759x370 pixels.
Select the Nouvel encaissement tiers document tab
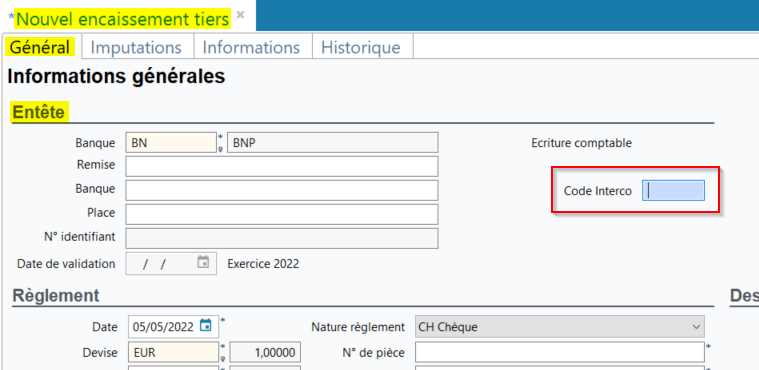point(122,19)
